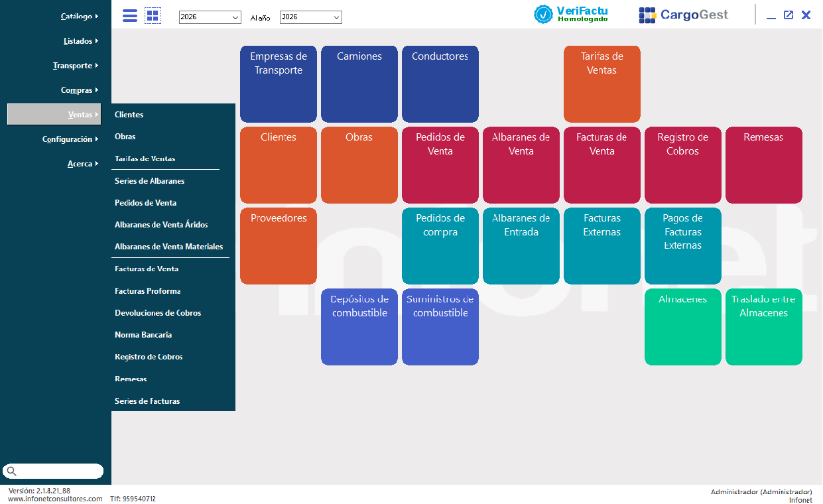The height and width of the screenshot is (504, 823).
Task: Expand the Catálogo sidebar menu
Action: (x=79, y=17)
